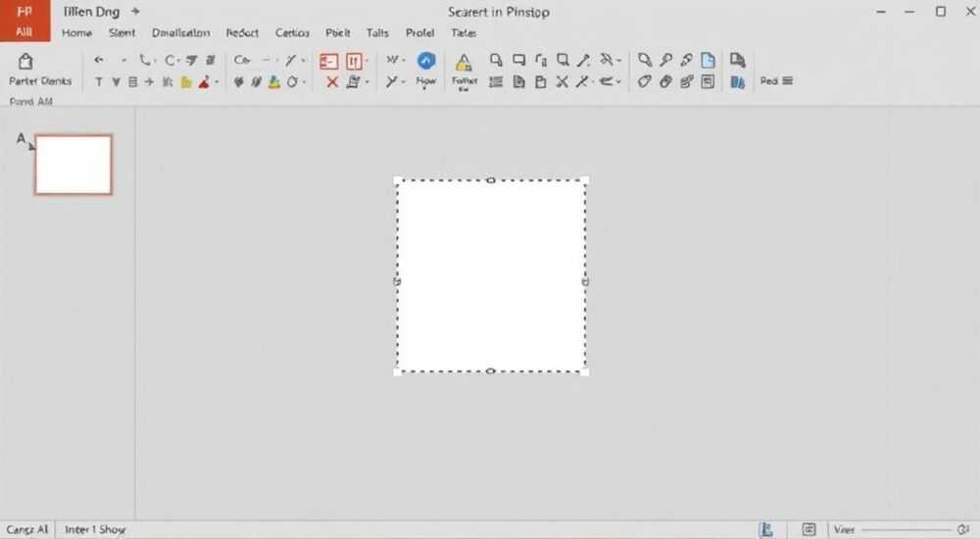Viewport: 980px width, 539px height.
Task: Click the Ce text icon in ribbon
Action: click(242, 61)
